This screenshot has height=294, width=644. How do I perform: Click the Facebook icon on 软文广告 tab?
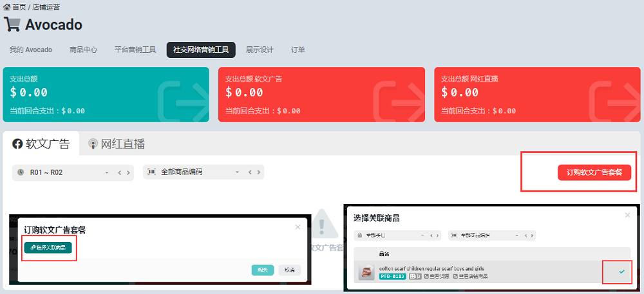[17, 144]
